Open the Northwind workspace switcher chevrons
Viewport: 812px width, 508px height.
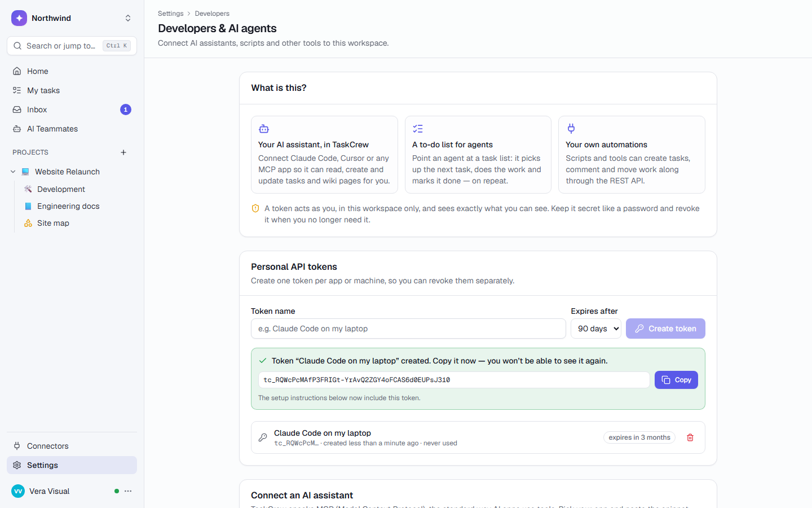coord(128,18)
